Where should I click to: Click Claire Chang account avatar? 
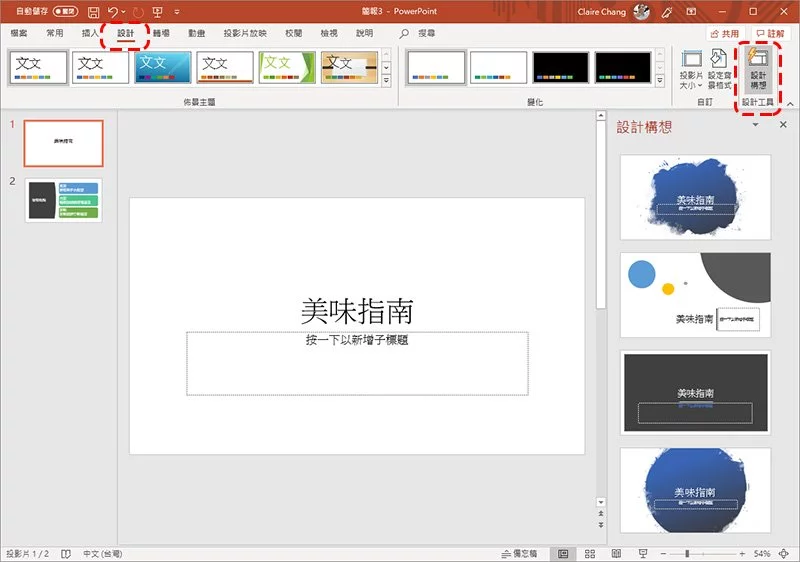coord(641,11)
